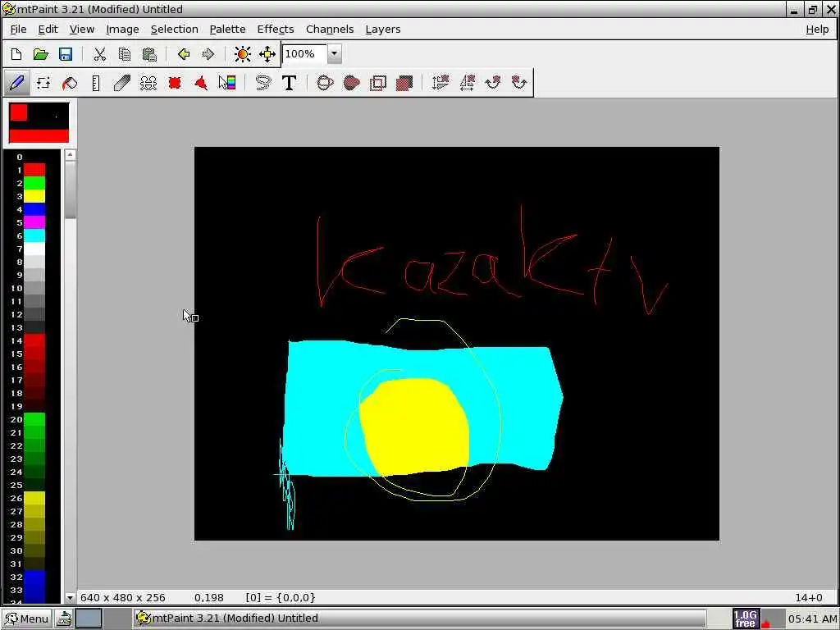Open the zoom percentage dropdown arrow
The width and height of the screenshot is (840, 630).
335,53
